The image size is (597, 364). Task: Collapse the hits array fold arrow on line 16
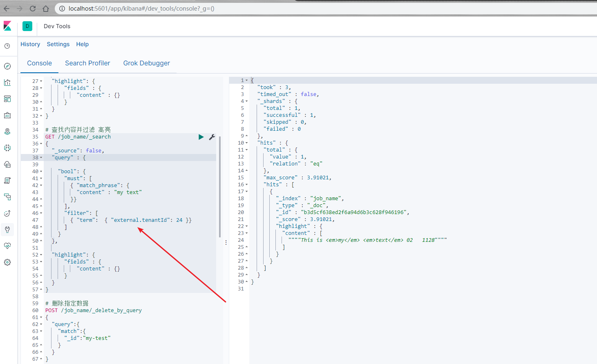point(246,184)
